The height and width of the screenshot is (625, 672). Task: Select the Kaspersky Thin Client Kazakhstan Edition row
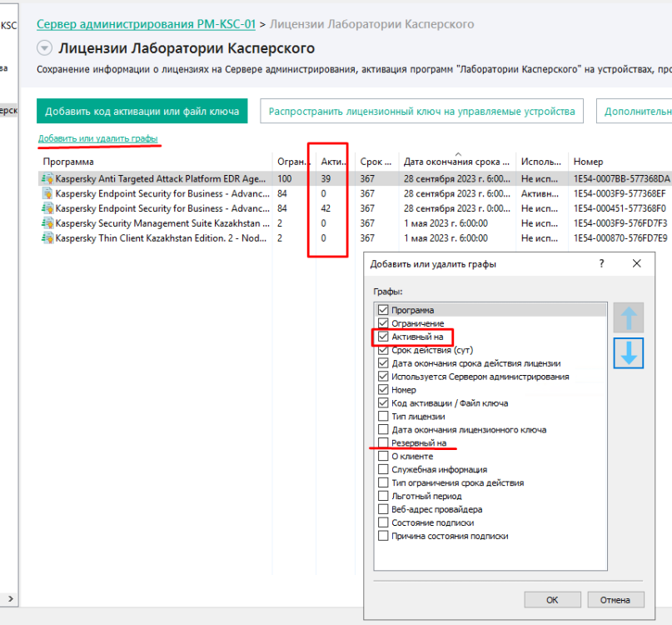tap(356, 238)
